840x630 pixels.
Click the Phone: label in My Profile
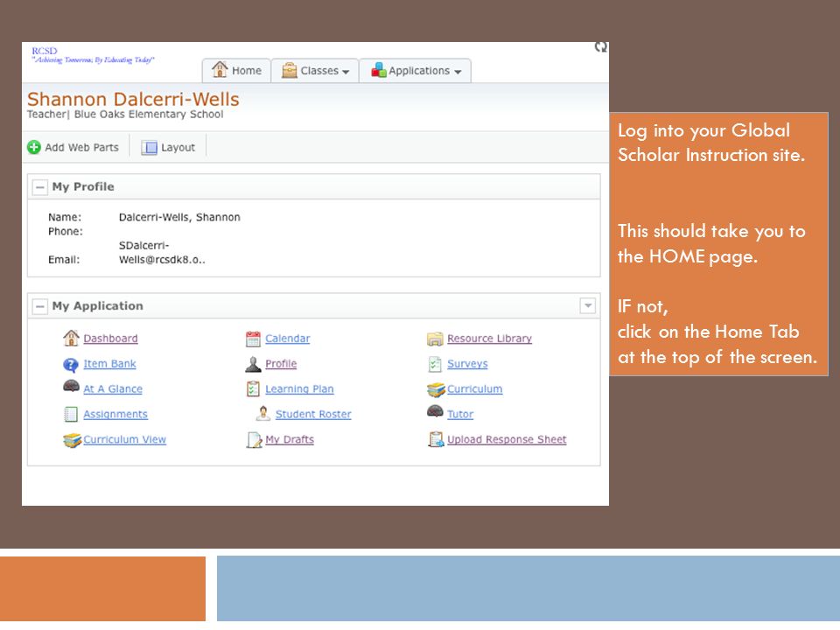tap(66, 231)
